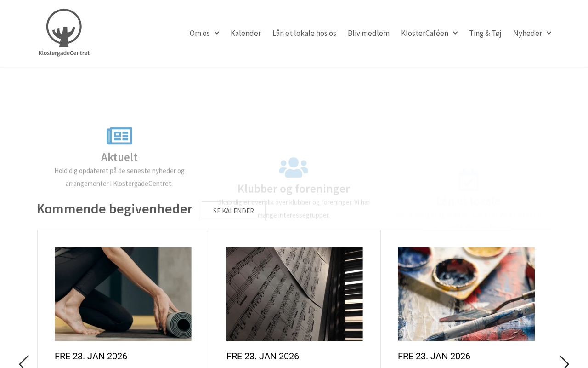This screenshot has width=588, height=368.
Task: Expand the Om os submenu chevron
Action: (217, 33)
